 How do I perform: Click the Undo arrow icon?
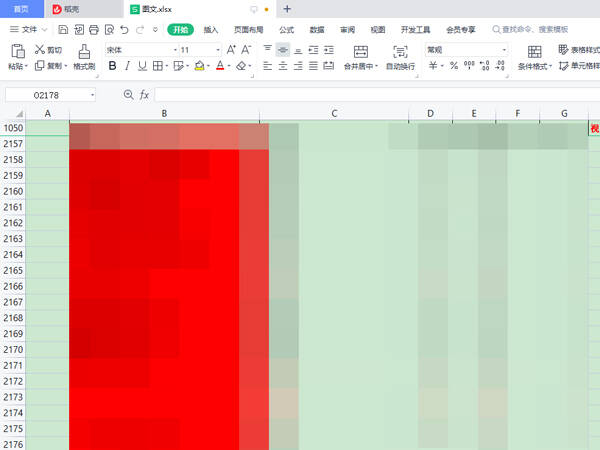pyautogui.click(x=124, y=30)
